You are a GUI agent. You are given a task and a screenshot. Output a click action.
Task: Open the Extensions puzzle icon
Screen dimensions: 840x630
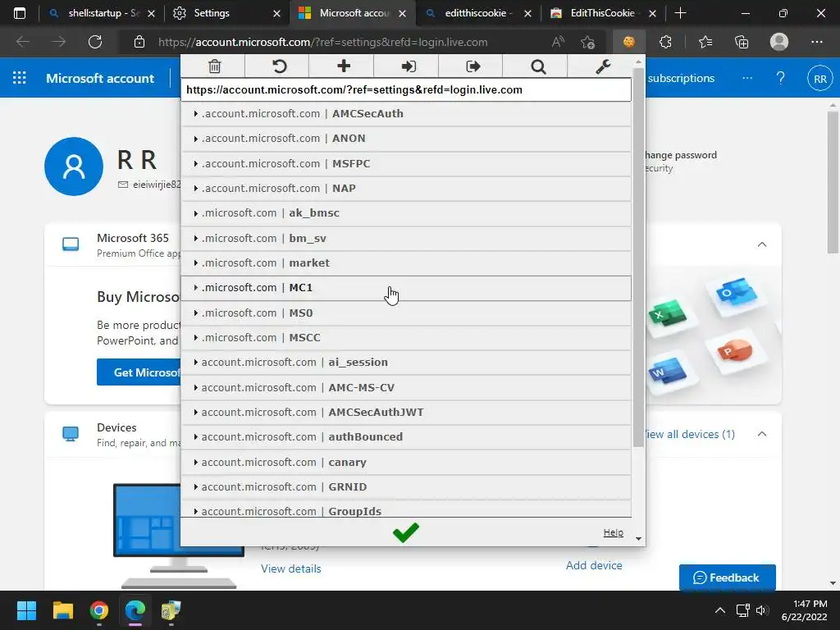click(x=665, y=42)
